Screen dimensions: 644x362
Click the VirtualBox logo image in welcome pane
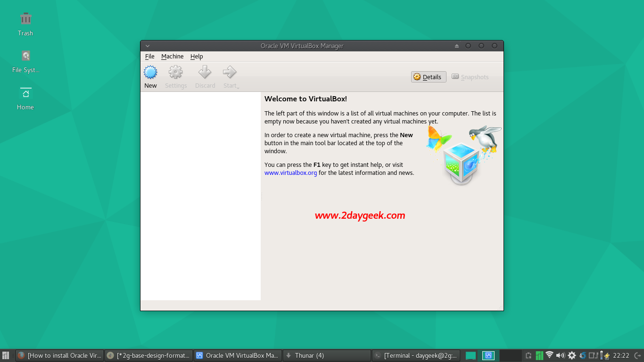click(463, 155)
